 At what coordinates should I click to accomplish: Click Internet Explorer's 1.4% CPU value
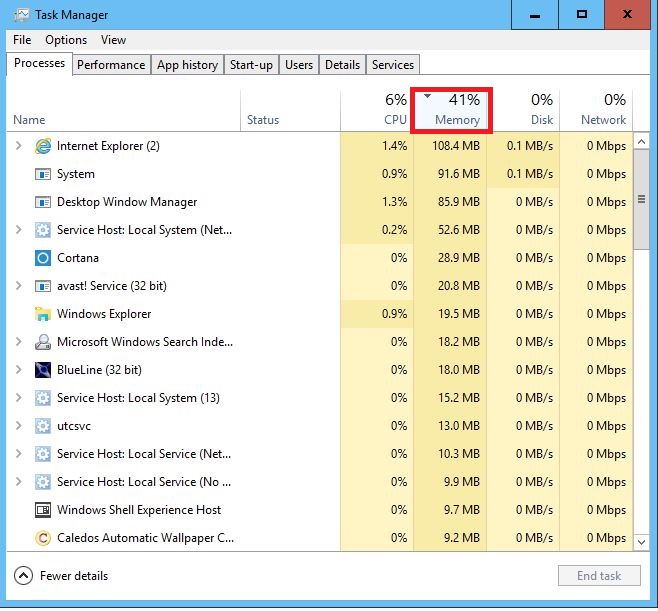[x=394, y=146]
